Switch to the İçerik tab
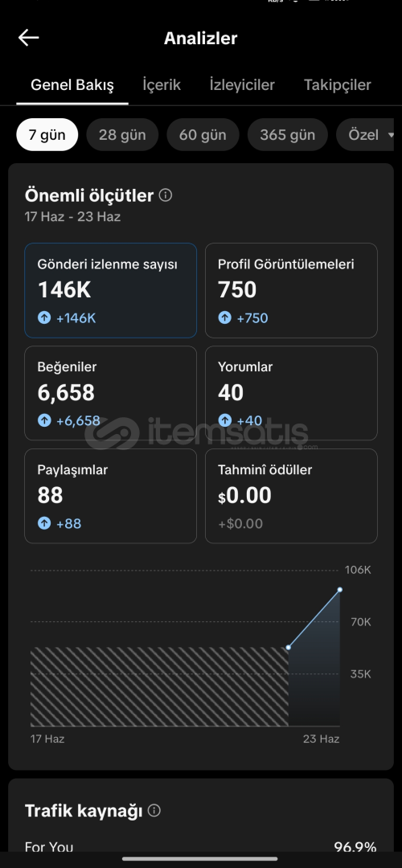The height and width of the screenshot is (868, 402). (162, 84)
